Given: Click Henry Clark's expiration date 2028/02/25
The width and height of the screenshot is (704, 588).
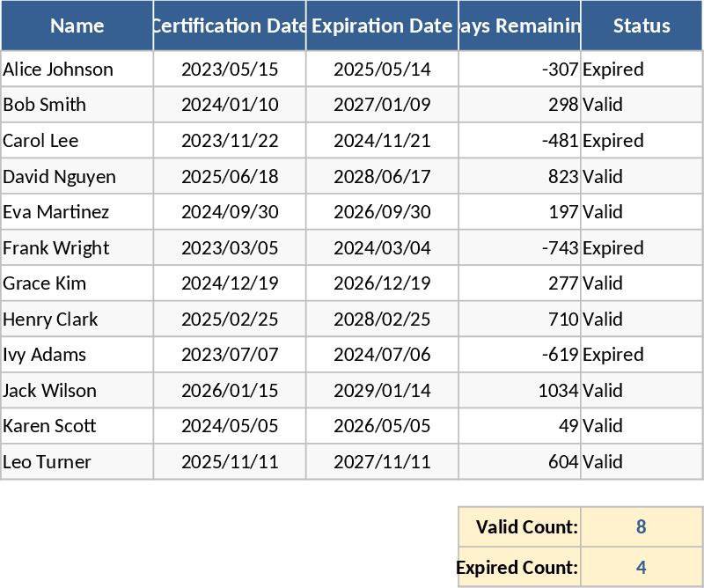Looking at the screenshot, I should pos(382,320).
